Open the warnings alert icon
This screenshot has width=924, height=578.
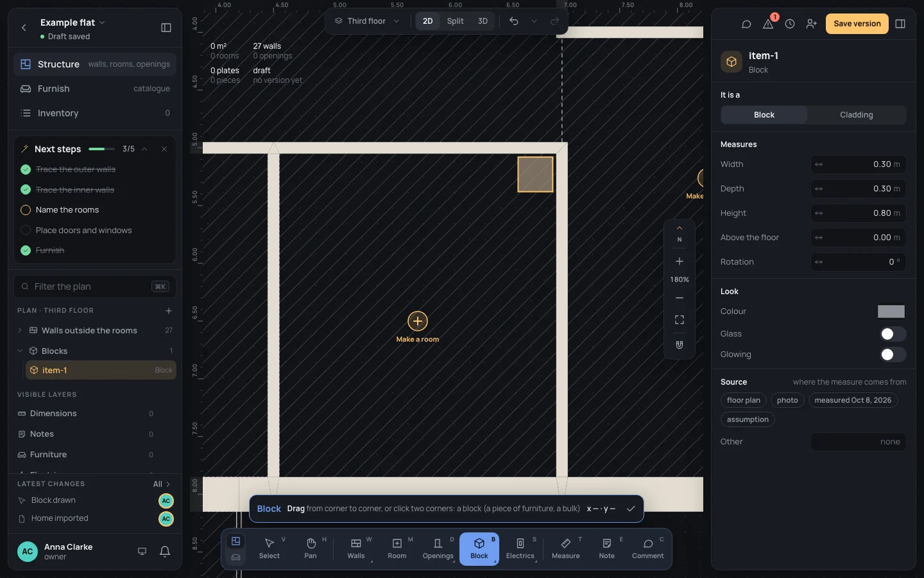768,24
